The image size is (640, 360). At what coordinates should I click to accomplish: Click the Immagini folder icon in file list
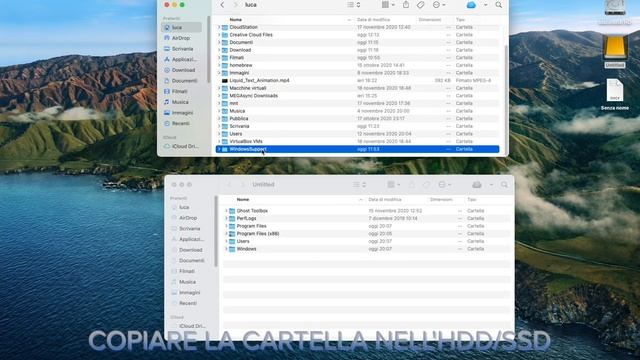click(225, 73)
